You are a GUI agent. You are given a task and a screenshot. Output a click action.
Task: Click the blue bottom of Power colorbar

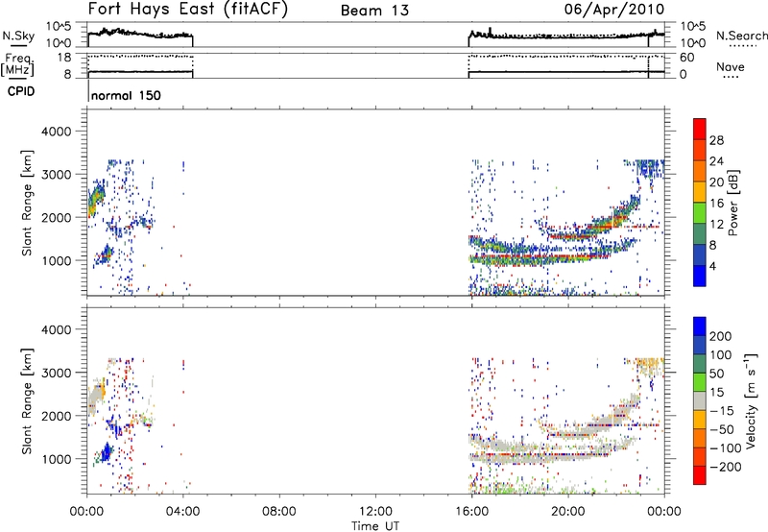(x=700, y=276)
